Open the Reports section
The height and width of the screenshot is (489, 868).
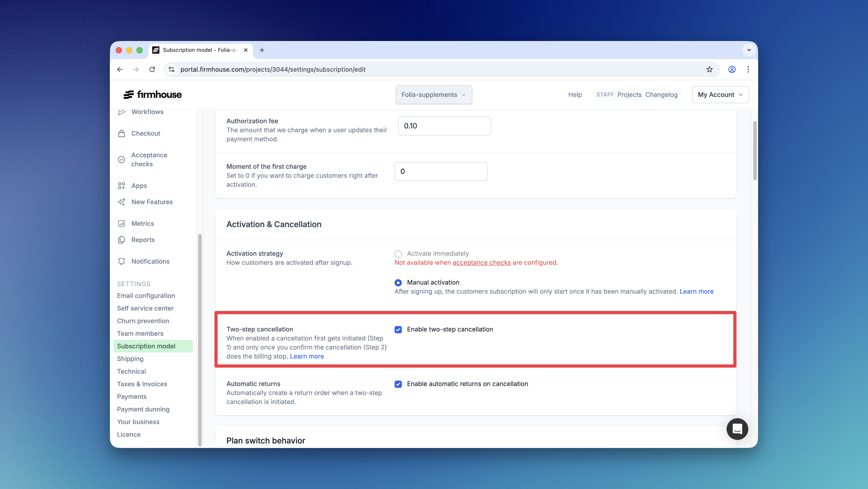pyautogui.click(x=143, y=240)
